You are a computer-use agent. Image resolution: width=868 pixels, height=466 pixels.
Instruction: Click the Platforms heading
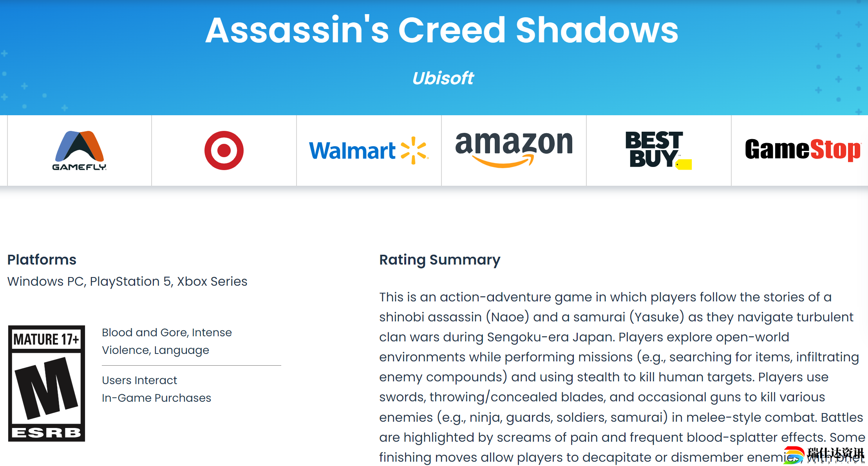pyautogui.click(x=42, y=259)
